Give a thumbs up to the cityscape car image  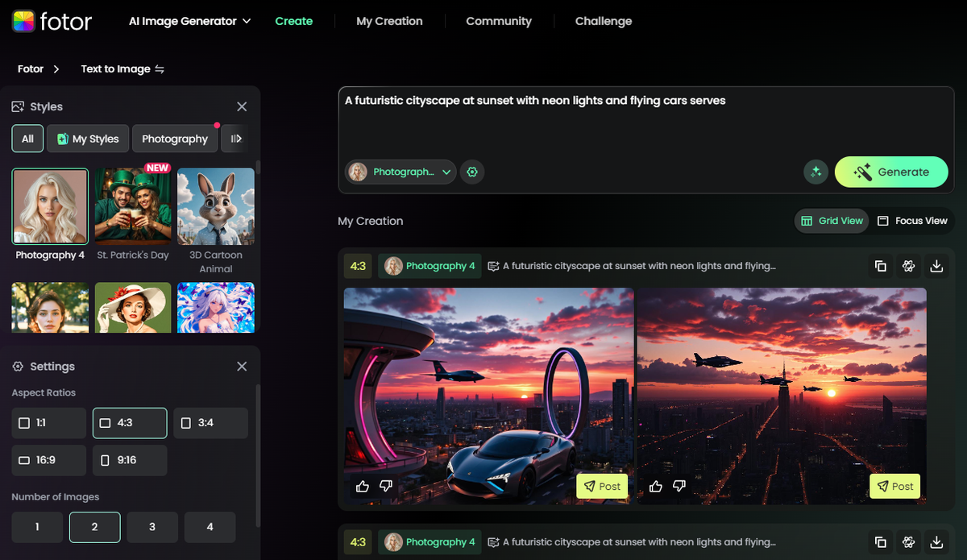[x=363, y=485]
